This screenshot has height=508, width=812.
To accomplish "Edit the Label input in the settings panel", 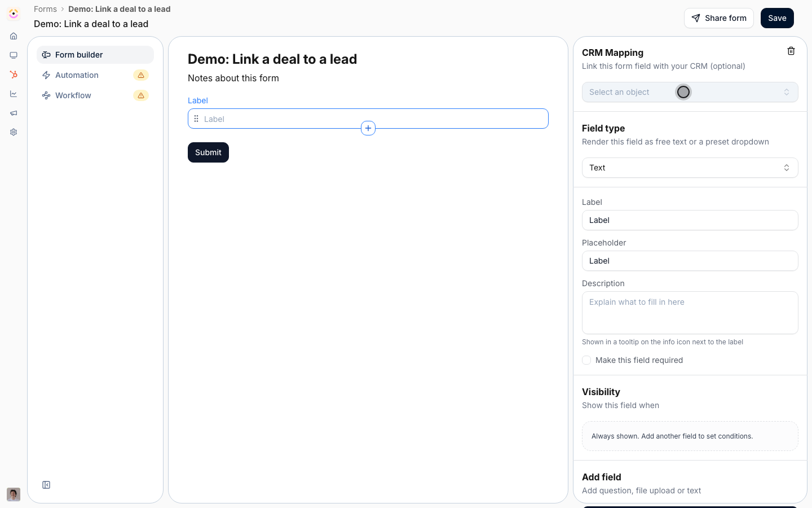I will [x=690, y=220].
